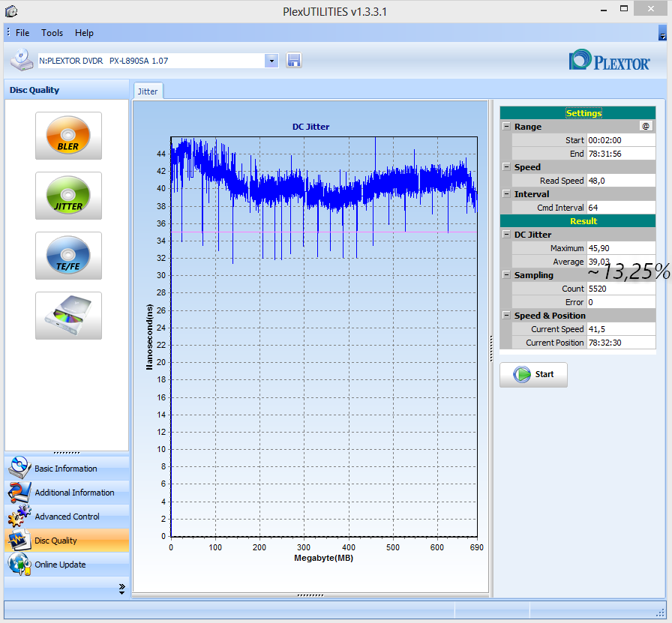Open the Advanced Control section
The image size is (672, 623).
(x=67, y=517)
